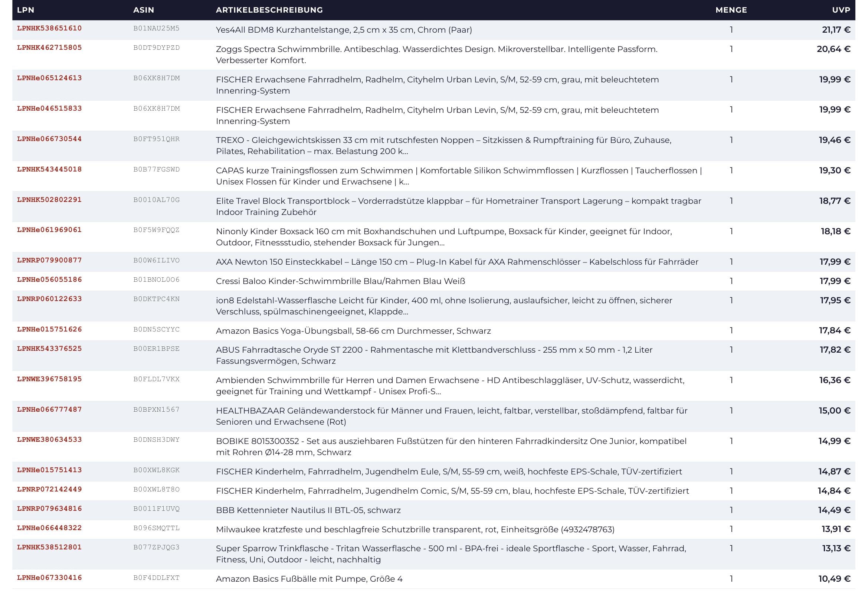Select LPN LPNHe061969061

tap(49, 230)
